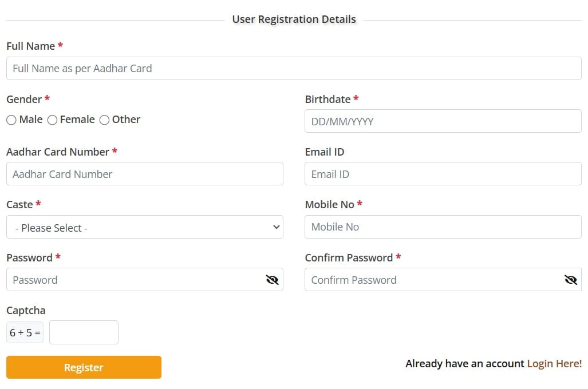Screen dimensions: 588x389
Task: Open the Login Here link
Action: (x=554, y=363)
